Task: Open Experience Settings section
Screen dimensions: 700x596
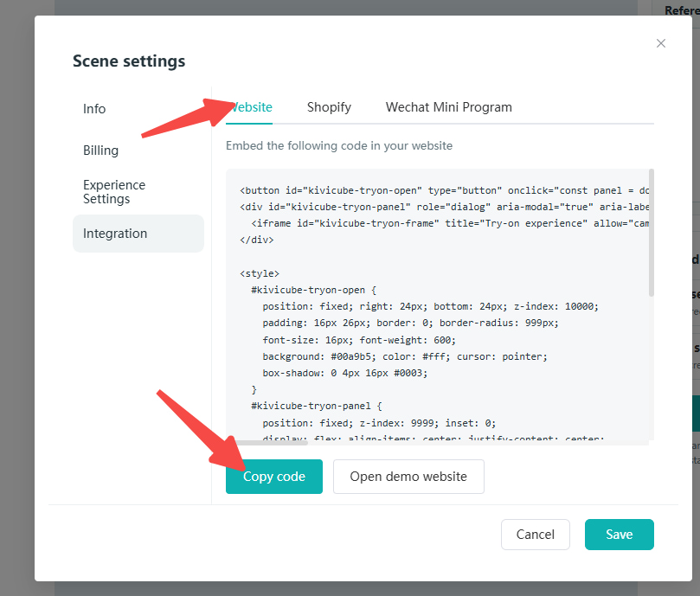Action: tap(114, 192)
